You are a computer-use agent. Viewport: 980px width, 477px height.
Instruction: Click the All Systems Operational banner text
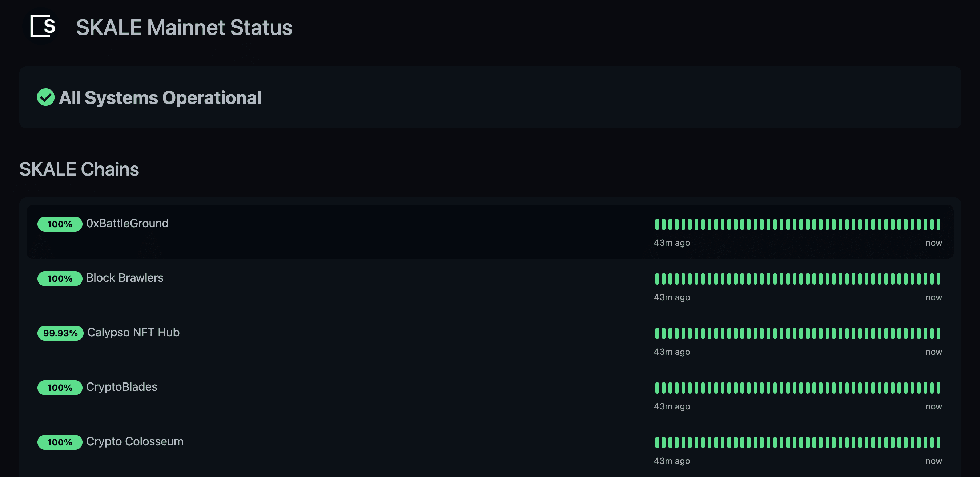[160, 98]
